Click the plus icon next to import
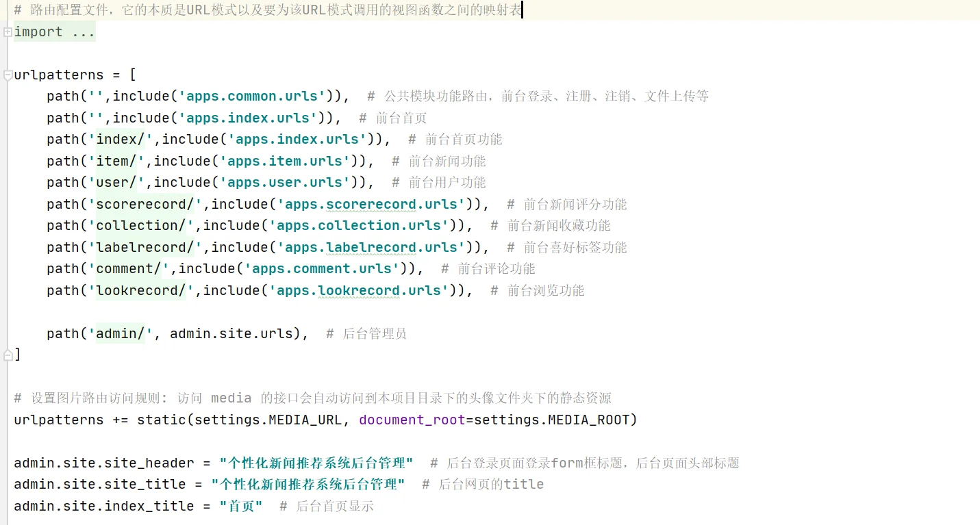The height and width of the screenshot is (525, 980). (6, 31)
